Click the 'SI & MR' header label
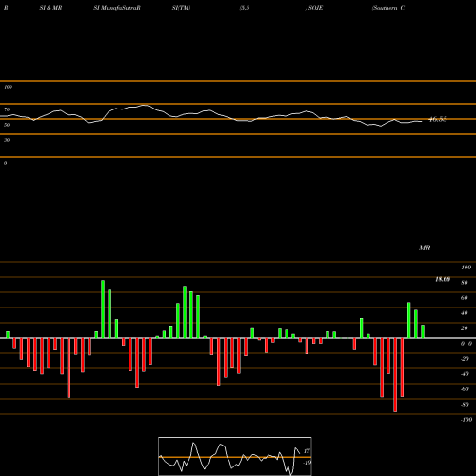This screenshot has height=476, width=476. pos(50,8)
